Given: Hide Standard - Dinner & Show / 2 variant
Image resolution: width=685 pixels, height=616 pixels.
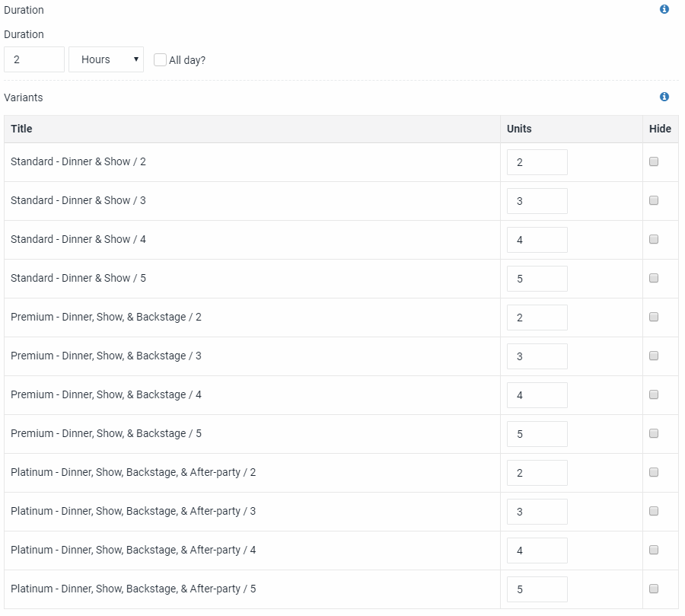Looking at the screenshot, I should pyautogui.click(x=654, y=161).
